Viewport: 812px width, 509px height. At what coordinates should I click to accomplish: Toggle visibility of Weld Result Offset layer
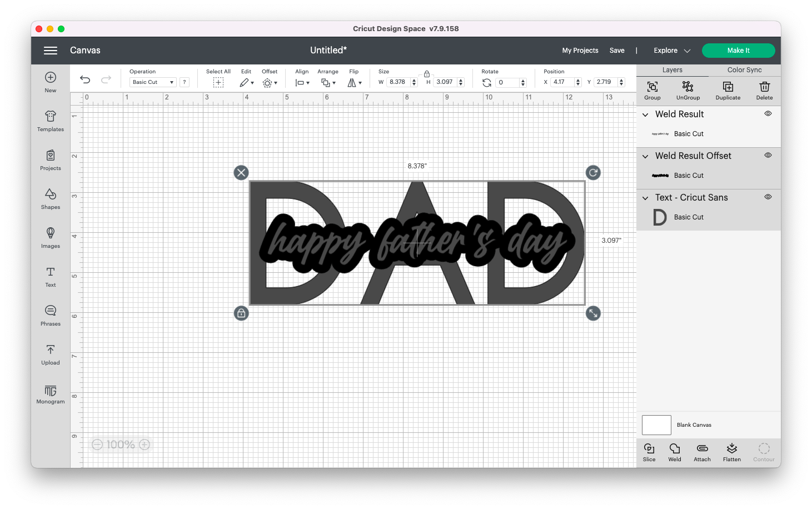[x=768, y=155]
